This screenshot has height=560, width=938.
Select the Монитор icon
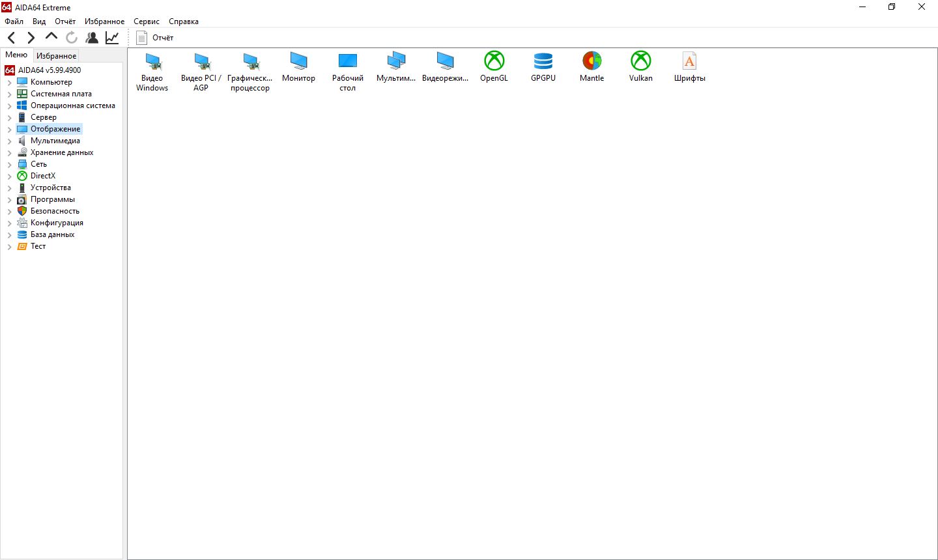298,62
